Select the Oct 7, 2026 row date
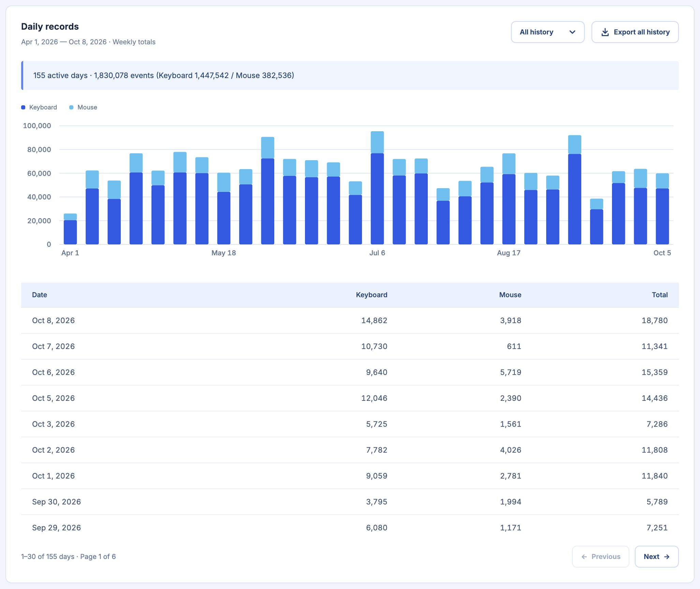The image size is (700, 589). coord(54,346)
